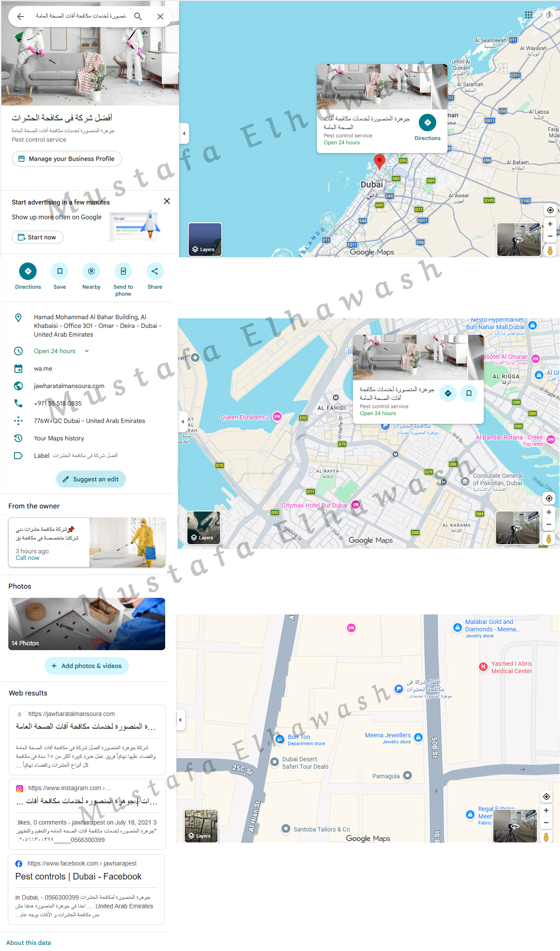560x951 pixels.
Task: Collapse side panel on bottom map
Action: (180, 720)
